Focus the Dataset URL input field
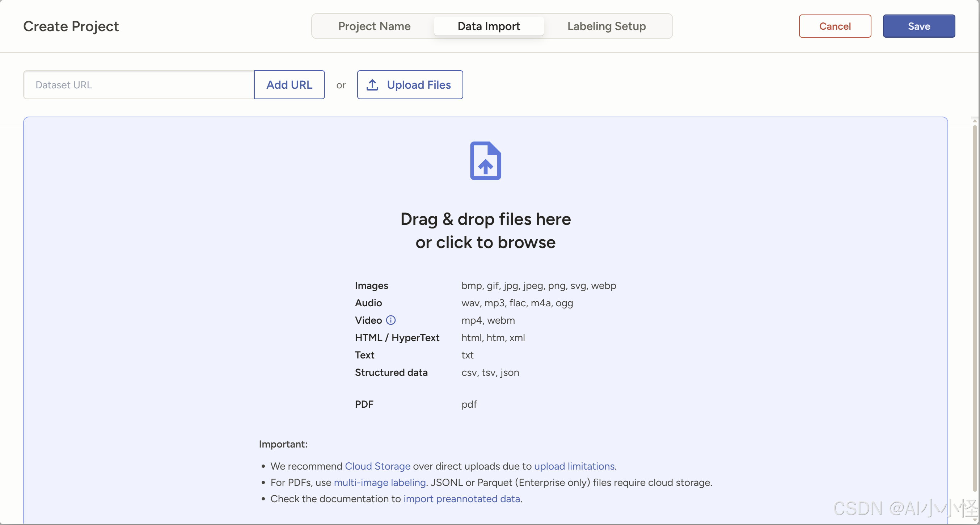Image resolution: width=980 pixels, height=525 pixels. (x=139, y=84)
